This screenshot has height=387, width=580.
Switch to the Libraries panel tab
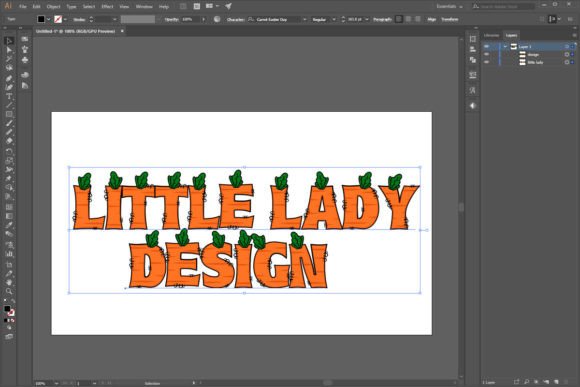(492, 35)
